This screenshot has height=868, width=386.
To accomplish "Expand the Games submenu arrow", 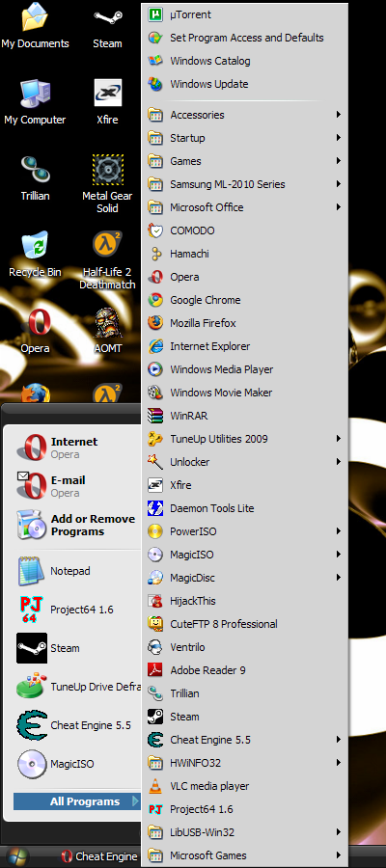I will point(338,161).
